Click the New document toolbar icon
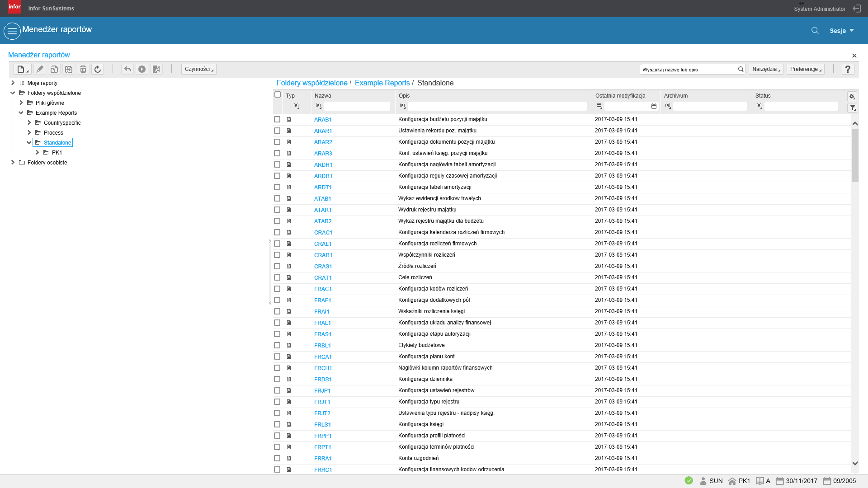 (21, 69)
